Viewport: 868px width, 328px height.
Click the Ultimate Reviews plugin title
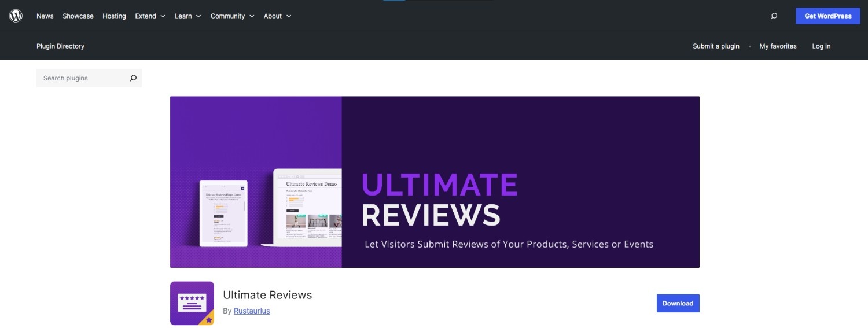tap(267, 295)
